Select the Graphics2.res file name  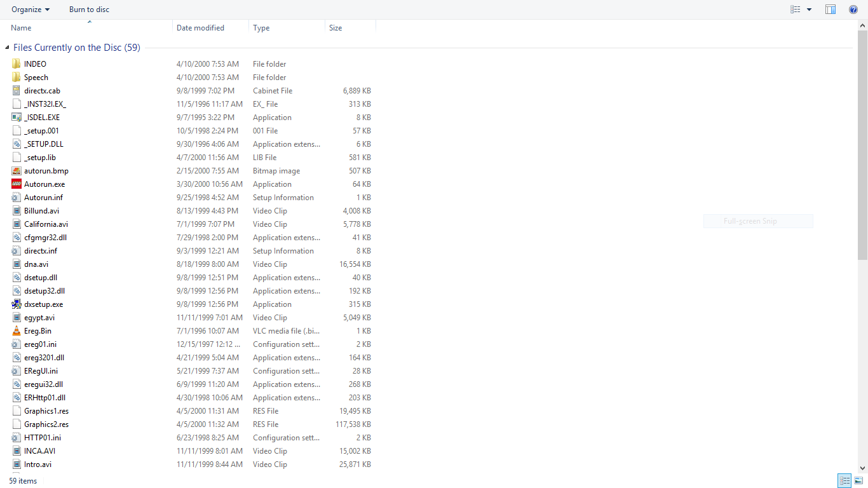pos(46,424)
